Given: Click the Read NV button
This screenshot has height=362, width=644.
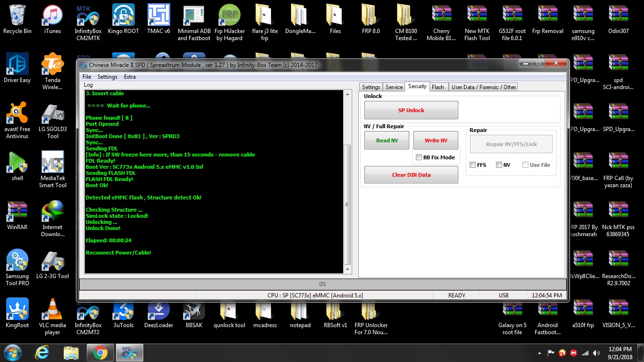Looking at the screenshot, I should click(387, 140).
